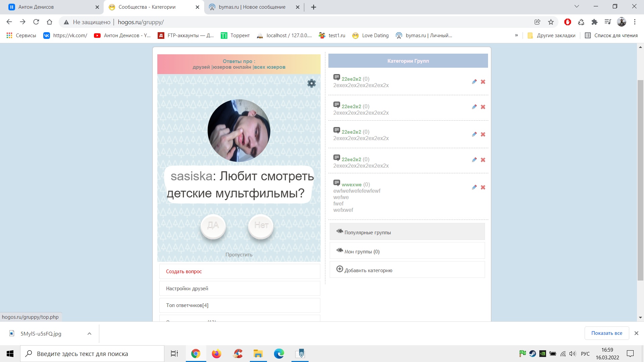The height and width of the screenshot is (362, 644).
Task: Open Opera extension icon in Chrome toolbar
Action: pyautogui.click(x=568, y=22)
